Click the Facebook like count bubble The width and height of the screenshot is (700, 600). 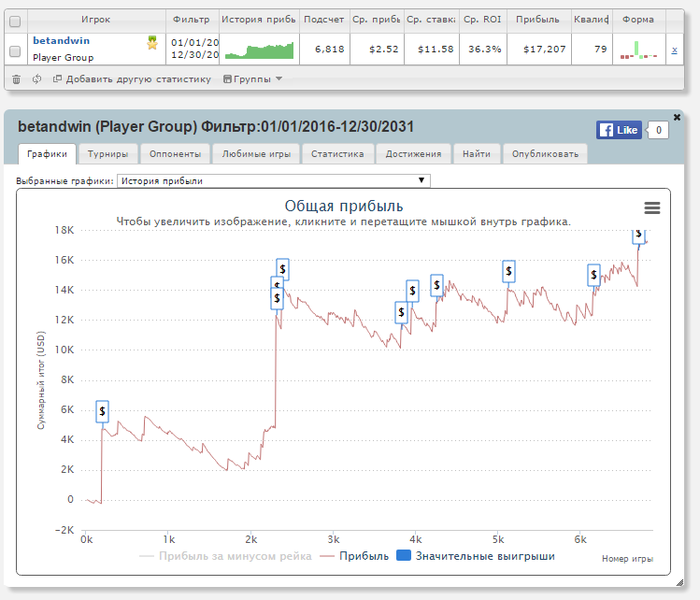658,130
